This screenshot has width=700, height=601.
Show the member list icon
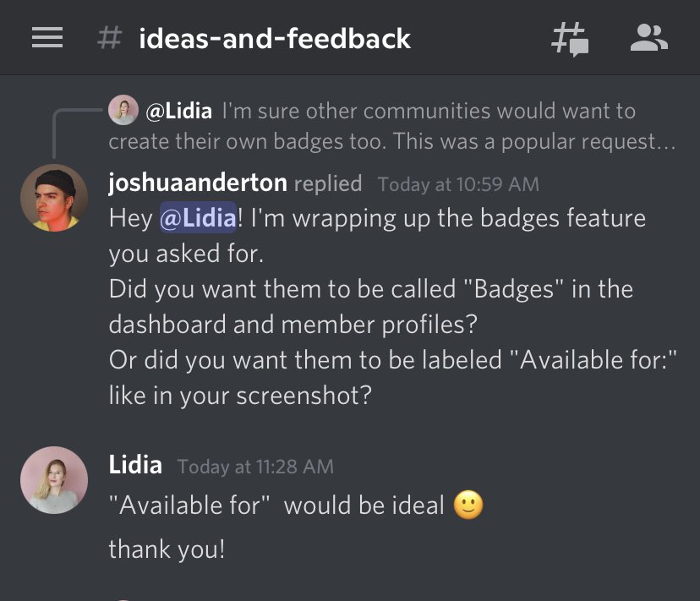pyautogui.click(x=649, y=38)
